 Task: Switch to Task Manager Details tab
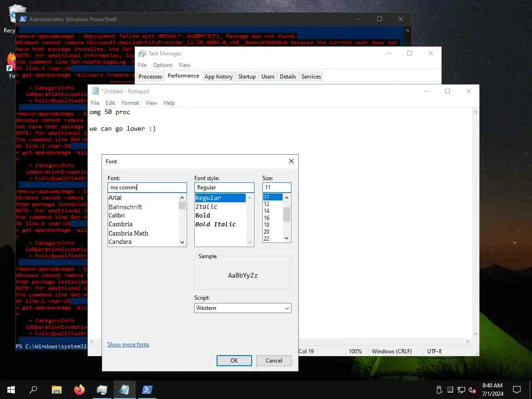pos(288,76)
